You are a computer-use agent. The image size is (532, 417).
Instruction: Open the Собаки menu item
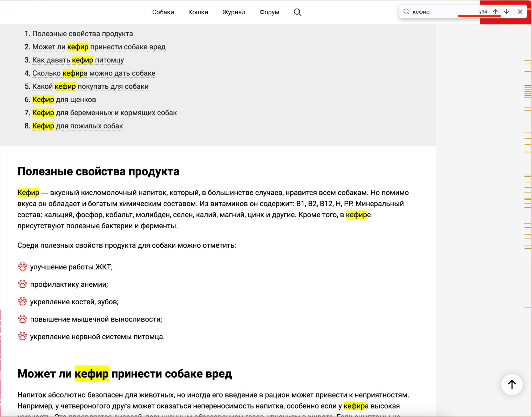coord(163,12)
